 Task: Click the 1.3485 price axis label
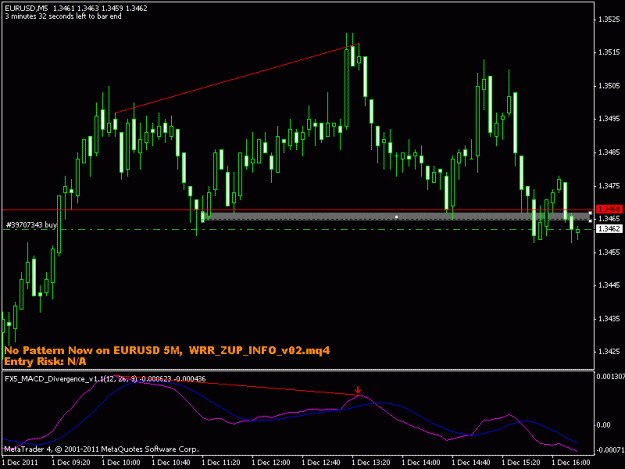(x=609, y=152)
